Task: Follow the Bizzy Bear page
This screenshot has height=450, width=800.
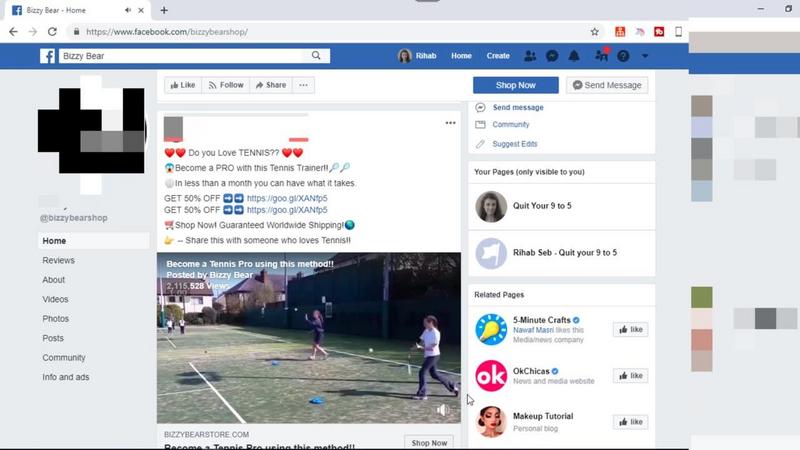Action: point(226,85)
